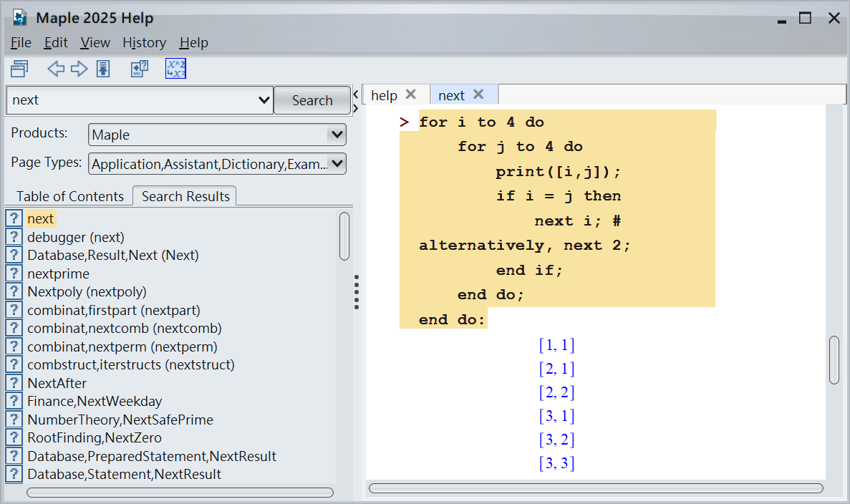
Task: Close the 'help' tab
Action: click(411, 94)
